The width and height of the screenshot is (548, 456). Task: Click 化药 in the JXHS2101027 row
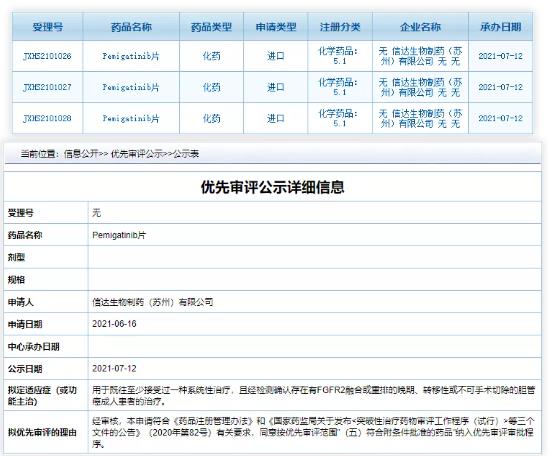point(211,87)
